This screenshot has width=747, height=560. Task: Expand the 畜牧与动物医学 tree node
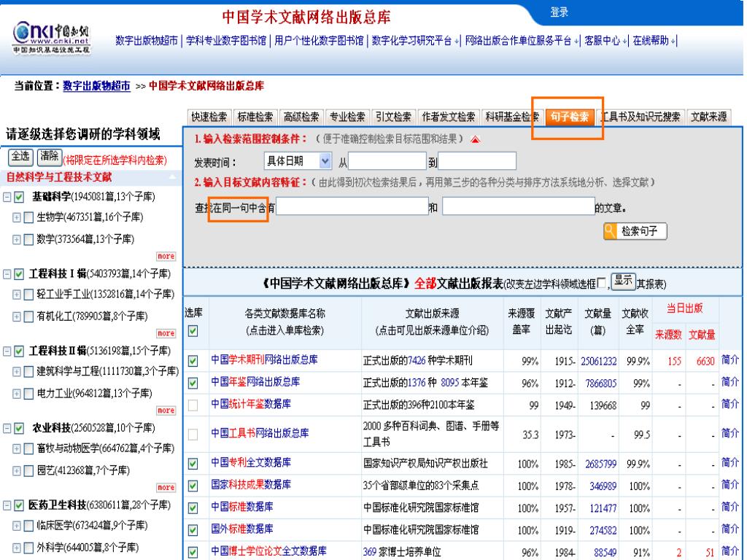pyautogui.click(x=17, y=449)
